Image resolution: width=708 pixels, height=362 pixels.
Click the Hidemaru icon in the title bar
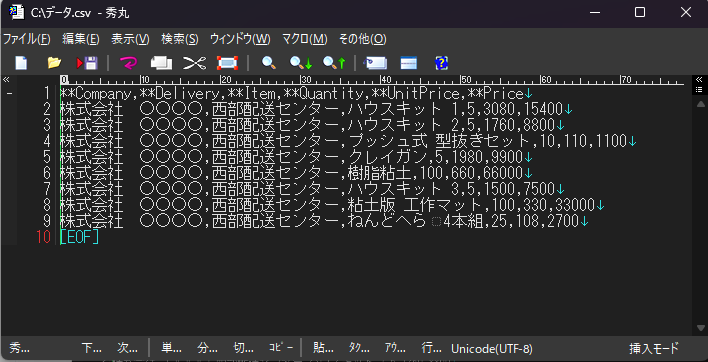click(17, 12)
